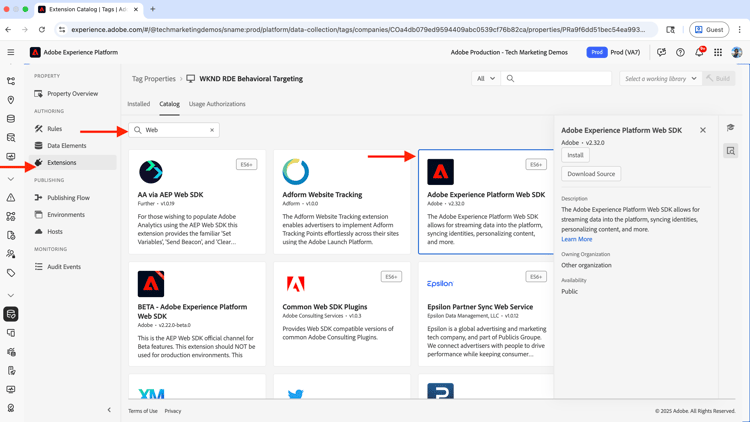The width and height of the screenshot is (750, 422).
Task: Click the top search properties field
Action: coord(556,78)
